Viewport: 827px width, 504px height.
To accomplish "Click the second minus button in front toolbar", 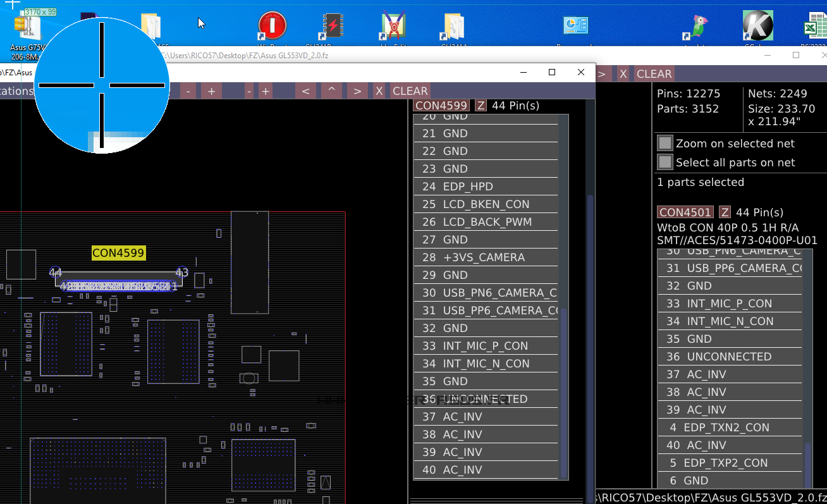I will click(249, 91).
